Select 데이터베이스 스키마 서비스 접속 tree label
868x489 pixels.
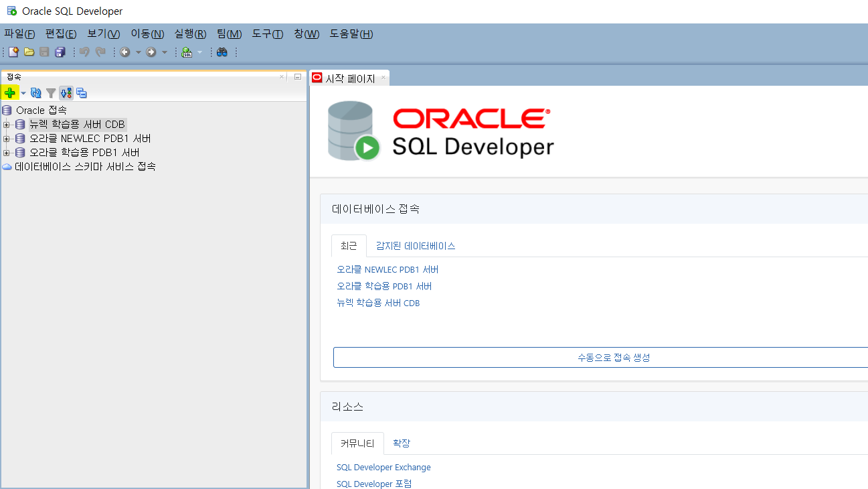85,167
